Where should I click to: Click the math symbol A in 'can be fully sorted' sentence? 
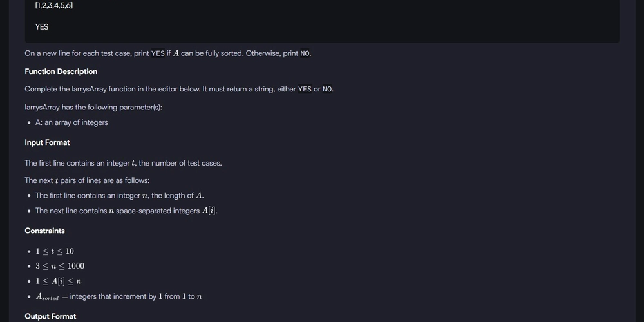point(176,53)
